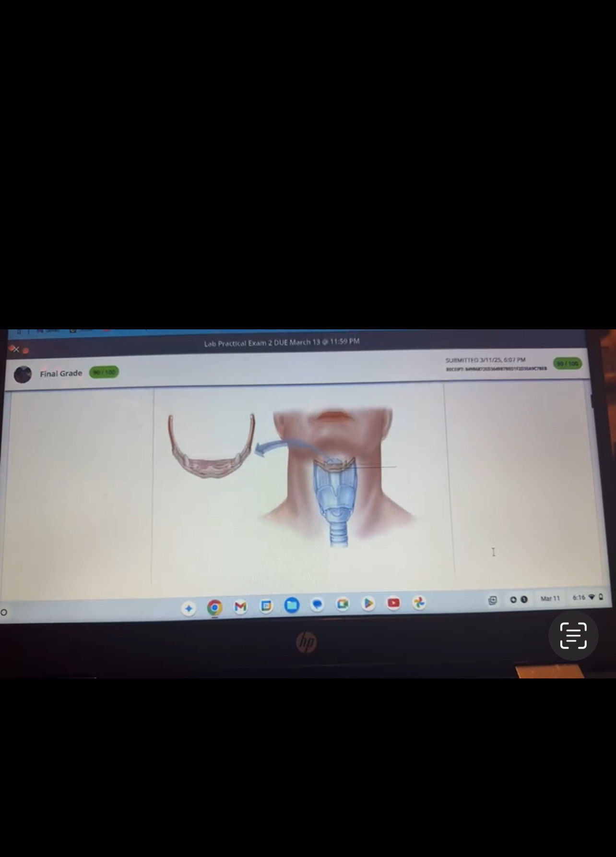Click the shelf screen capture tray icon
The width and height of the screenshot is (616, 857).
pos(493,600)
